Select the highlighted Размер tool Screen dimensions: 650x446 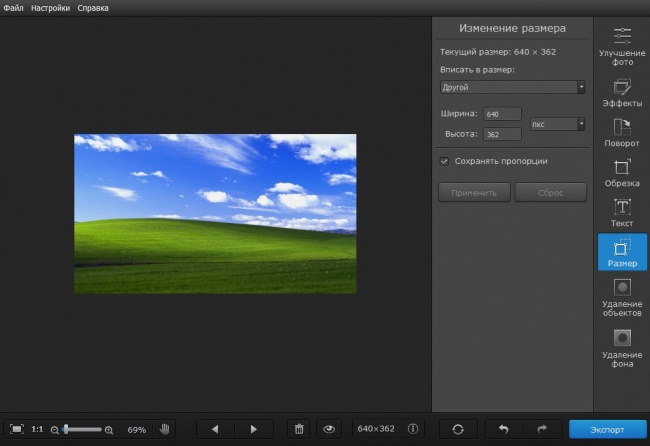coord(622,252)
